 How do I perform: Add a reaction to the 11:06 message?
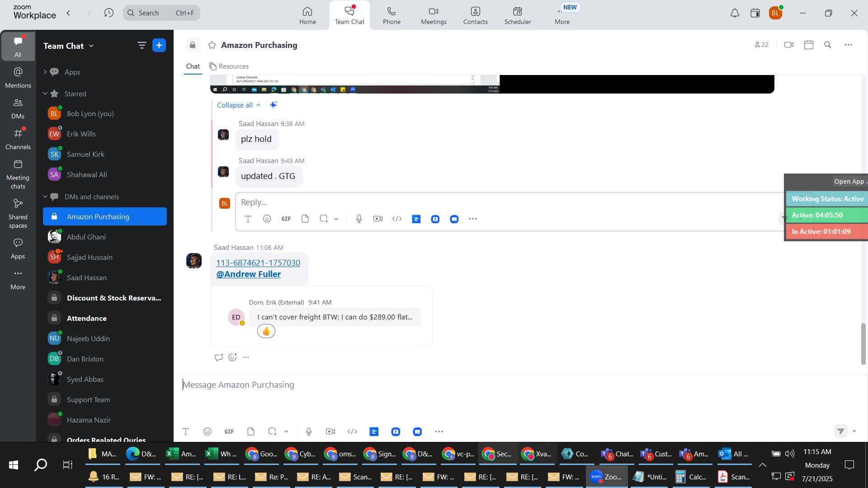(233, 357)
